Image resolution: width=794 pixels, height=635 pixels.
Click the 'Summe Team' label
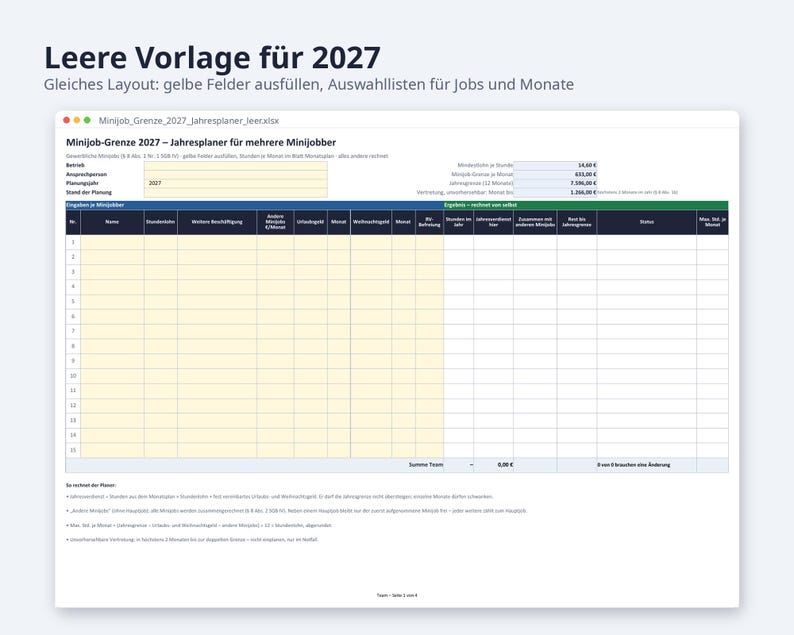click(425, 465)
